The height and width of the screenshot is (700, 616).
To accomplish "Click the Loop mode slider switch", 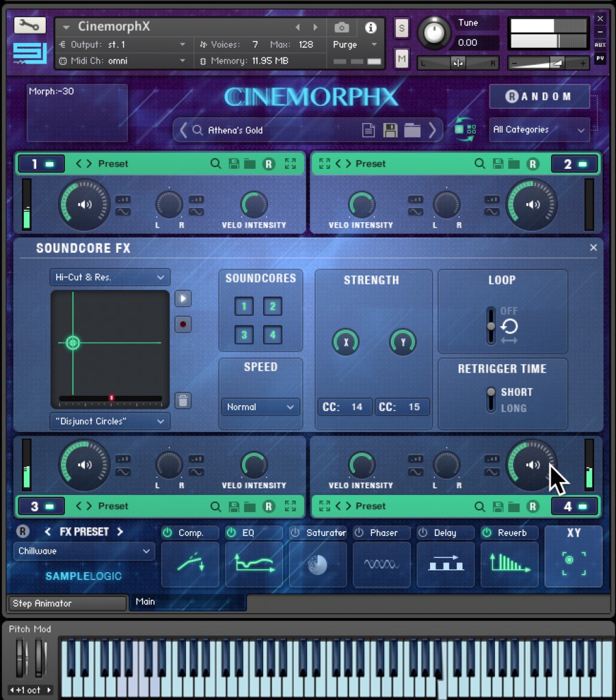I will (x=491, y=326).
